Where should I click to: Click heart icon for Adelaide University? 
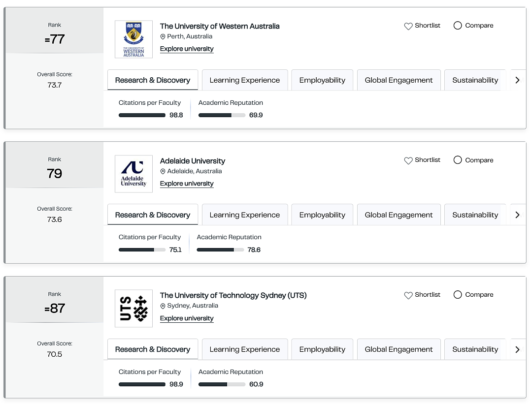408,160
